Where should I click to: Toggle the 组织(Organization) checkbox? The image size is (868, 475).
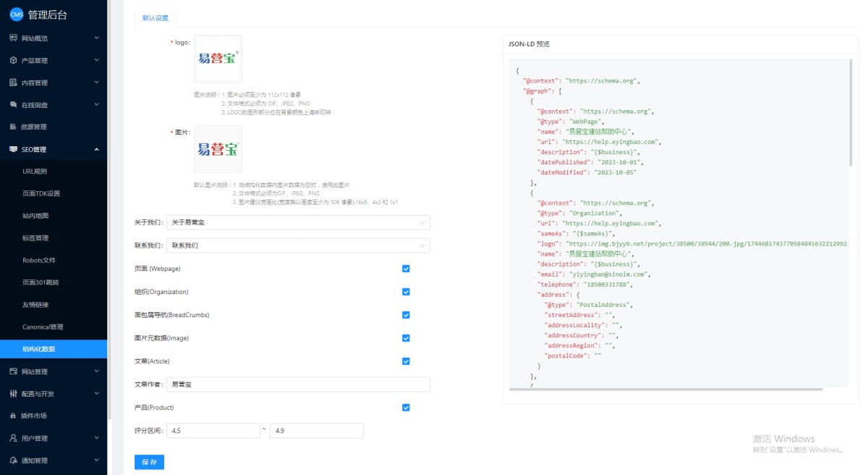click(406, 292)
